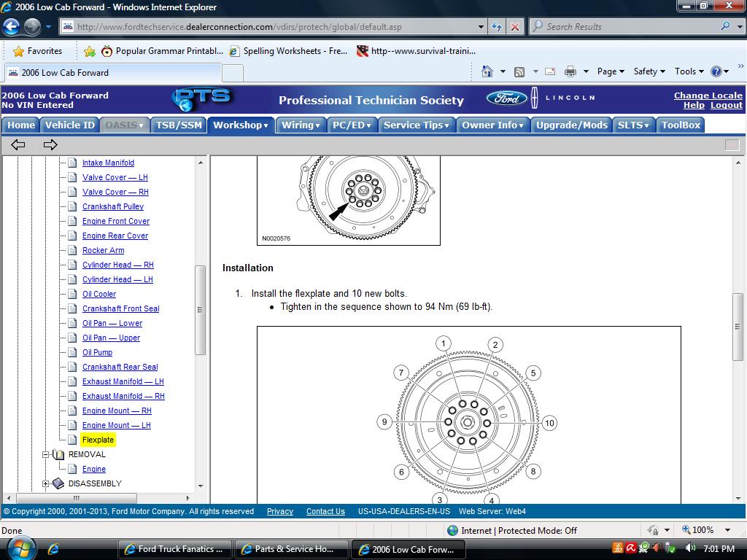The height and width of the screenshot is (560, 747).
Task: Open the Contact Us footer link
Action: point(325,511)
